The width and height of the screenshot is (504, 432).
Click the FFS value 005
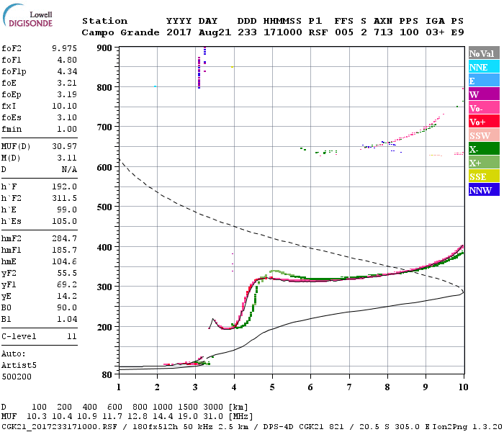click(344, 32)
